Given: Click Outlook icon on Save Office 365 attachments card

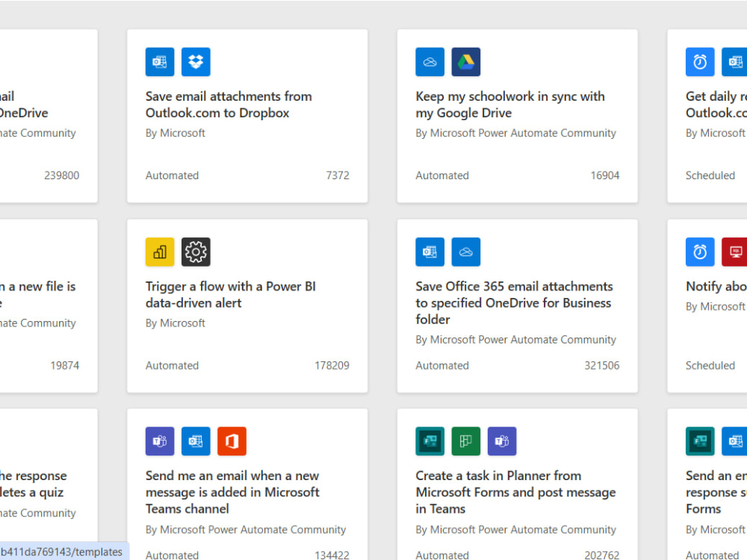Looking at the screenshot, I should [430, 252].
